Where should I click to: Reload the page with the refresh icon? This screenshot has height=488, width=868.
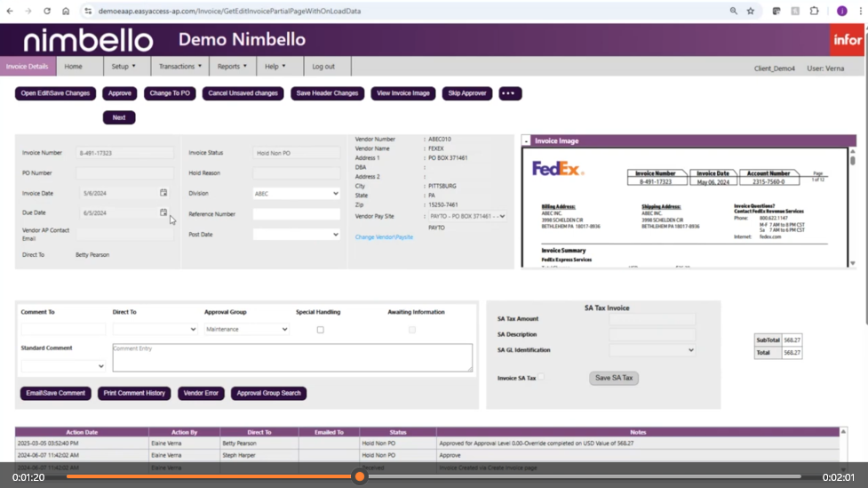pyautogui.click(x=47, y=11)
